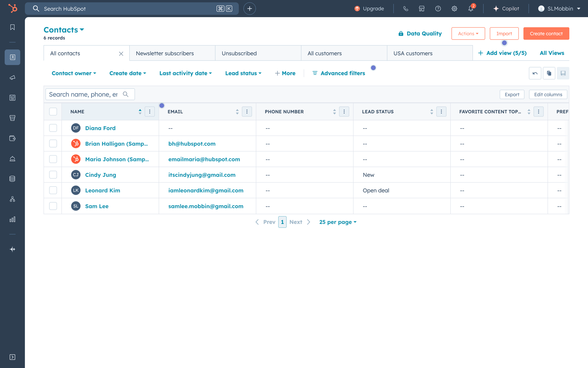588x368 pixels.
Task: Open the Help question mark icon
Action: pyautogui.click(x=438, y=9)
